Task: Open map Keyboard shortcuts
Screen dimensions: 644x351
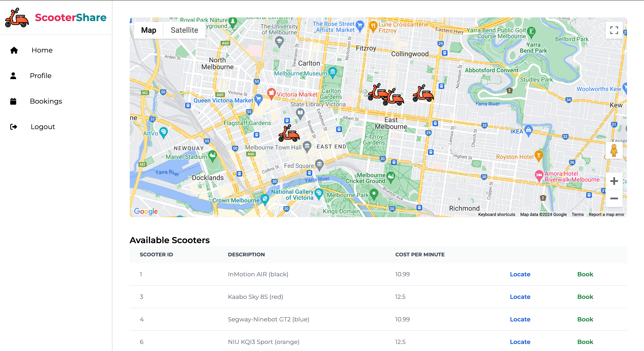Action: point(496,214)
